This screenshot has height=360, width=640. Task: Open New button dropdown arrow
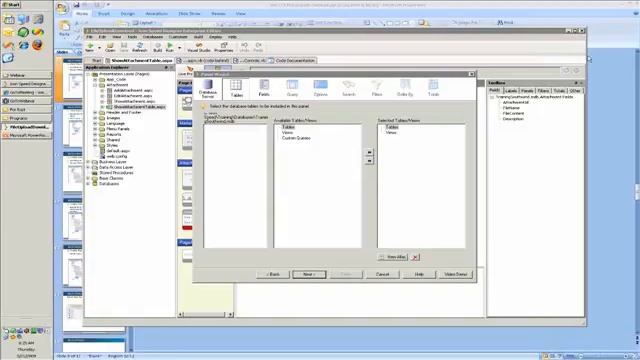pos(99,48)
